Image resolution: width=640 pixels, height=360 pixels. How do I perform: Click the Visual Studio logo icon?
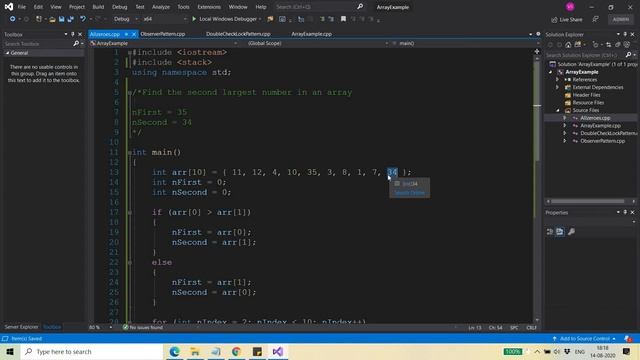pyautogui.click(x=9, y=7)
